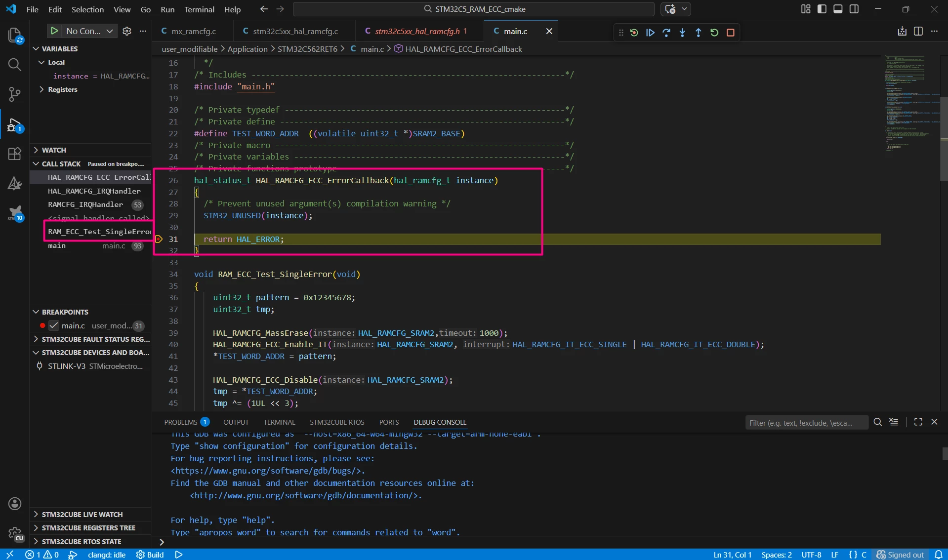Image resolution: width=948 pixels, height=560 pixels.
Task: Open notifications bell in status bar
Action: tap(939, 555)
